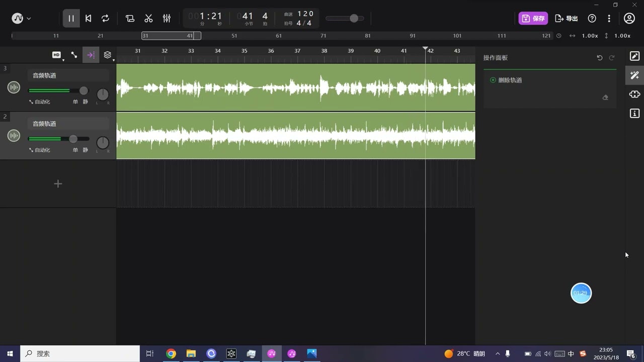This screenshot has width=644, height=362.
Task: Undo the last operation in 操作面板
Action: [600, 58]
